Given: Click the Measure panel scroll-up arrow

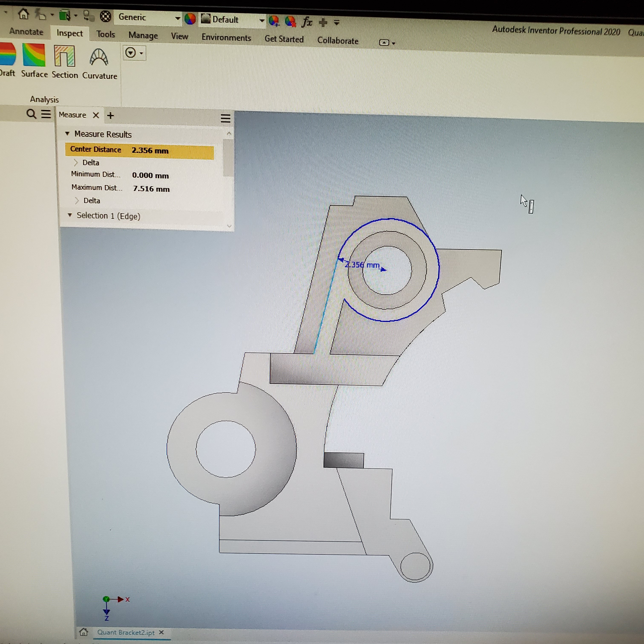Looking at the screenshot, I should click(x=229, y=134).
